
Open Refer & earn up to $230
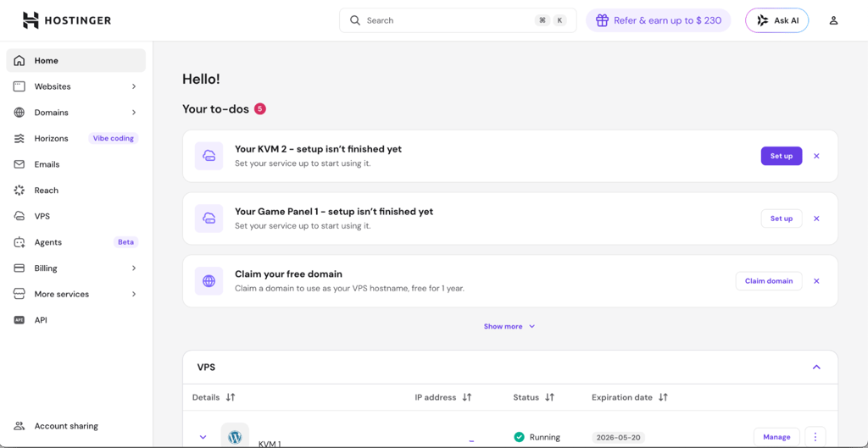(658, 20)
